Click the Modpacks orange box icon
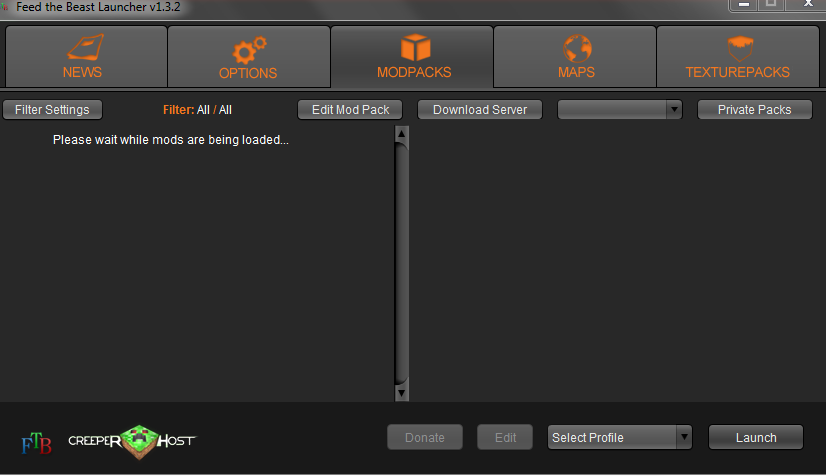 (x=416, y=47)
